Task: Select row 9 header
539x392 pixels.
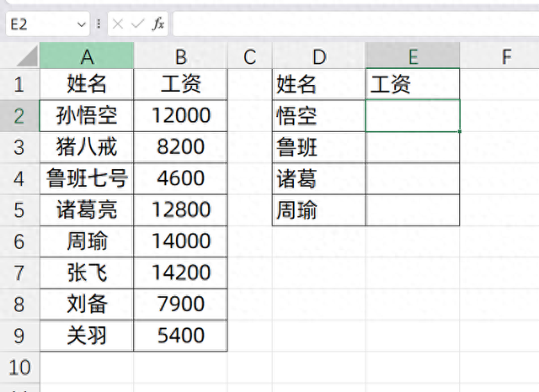Action: 19,336
